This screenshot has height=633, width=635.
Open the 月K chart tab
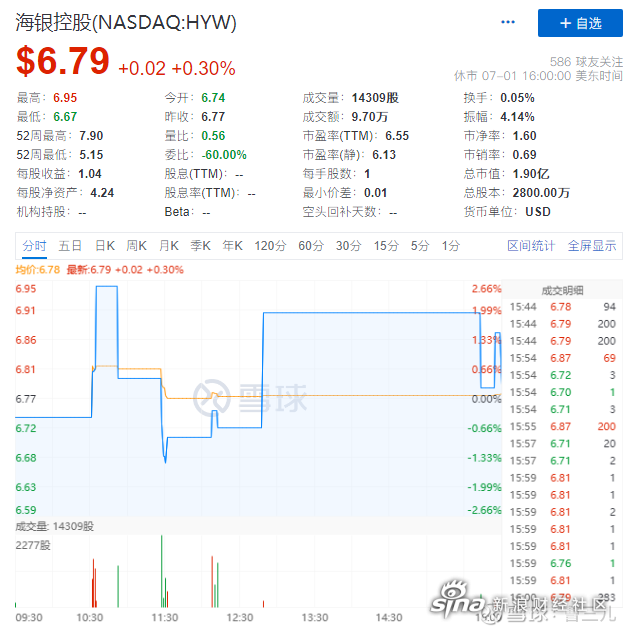[169, 246]
